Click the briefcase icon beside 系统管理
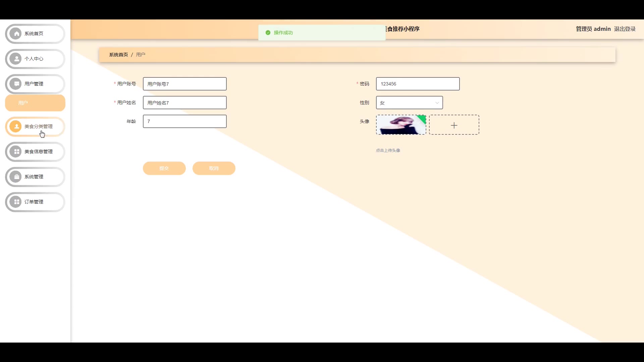The height and width of the screenshot is (362, 644). 16,177
